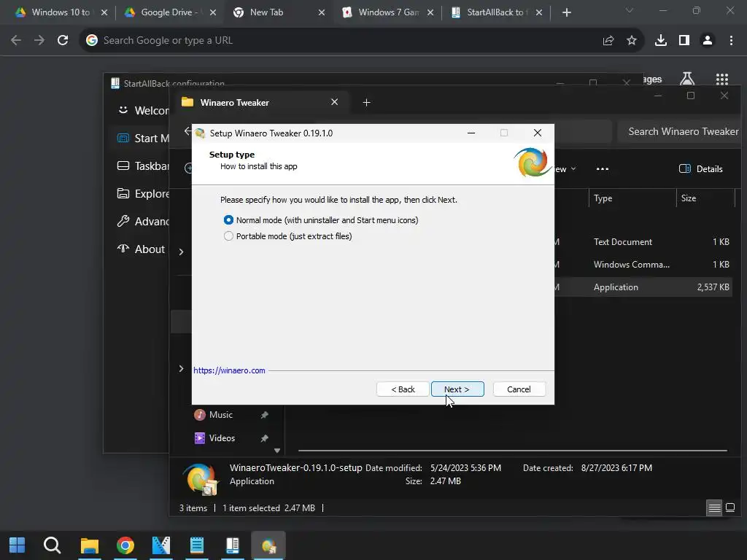Open Winaero setup taskbar icon
This screenshot has width=747, height=560.
click(268, 545)
